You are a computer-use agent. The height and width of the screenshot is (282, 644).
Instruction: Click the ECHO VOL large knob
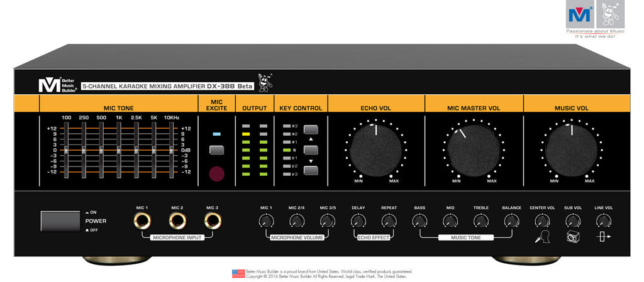[375, 149]
